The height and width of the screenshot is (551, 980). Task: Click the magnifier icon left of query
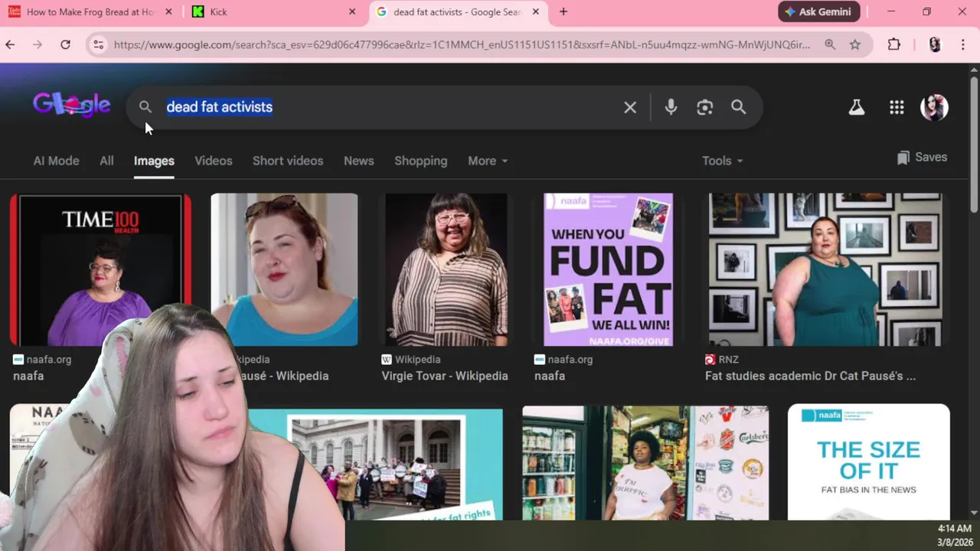(145, 107)
